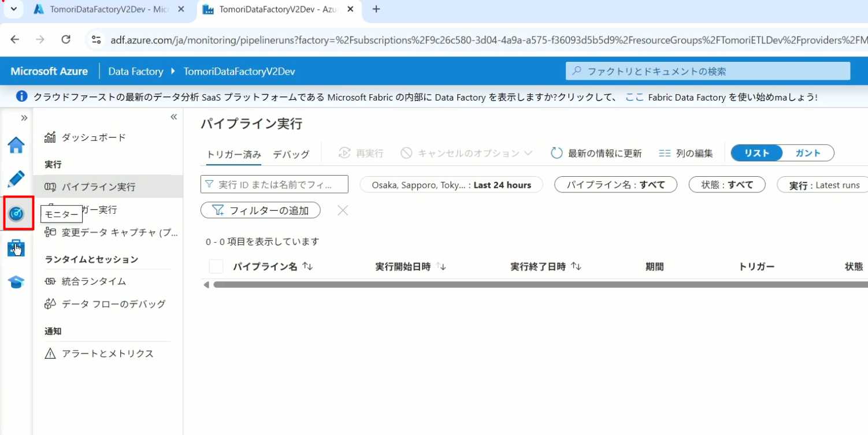868x435 pixels.
Task: Select the Monitor gauge icon
Action: 16,213
